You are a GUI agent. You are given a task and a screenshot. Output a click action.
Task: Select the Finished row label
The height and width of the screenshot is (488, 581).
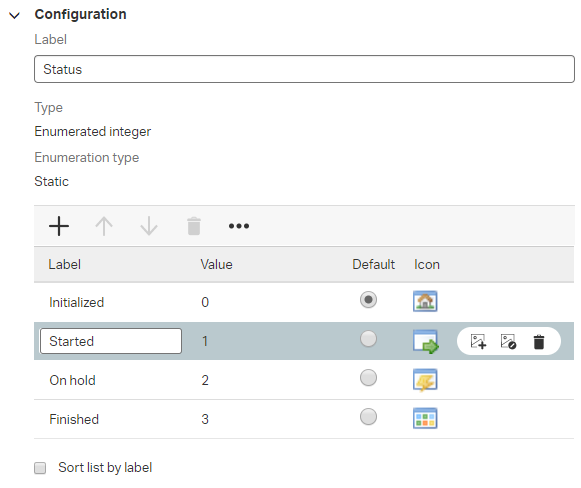coord(74,419)
